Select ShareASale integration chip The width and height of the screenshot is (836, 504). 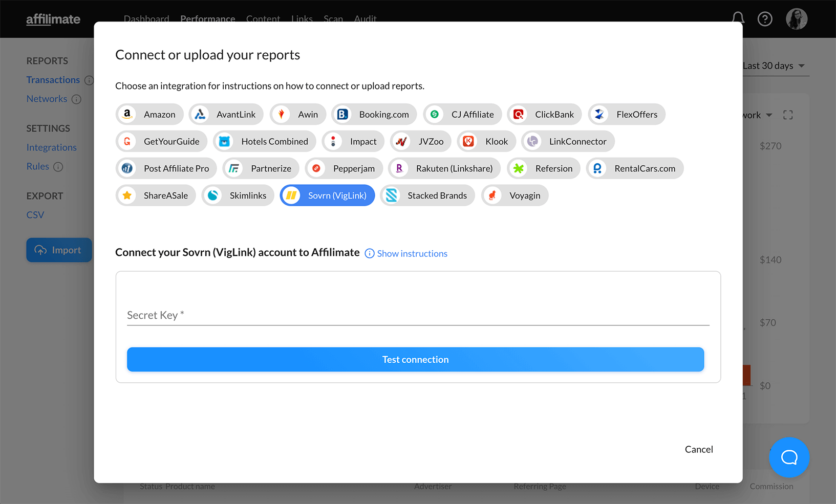pos(156,195)
